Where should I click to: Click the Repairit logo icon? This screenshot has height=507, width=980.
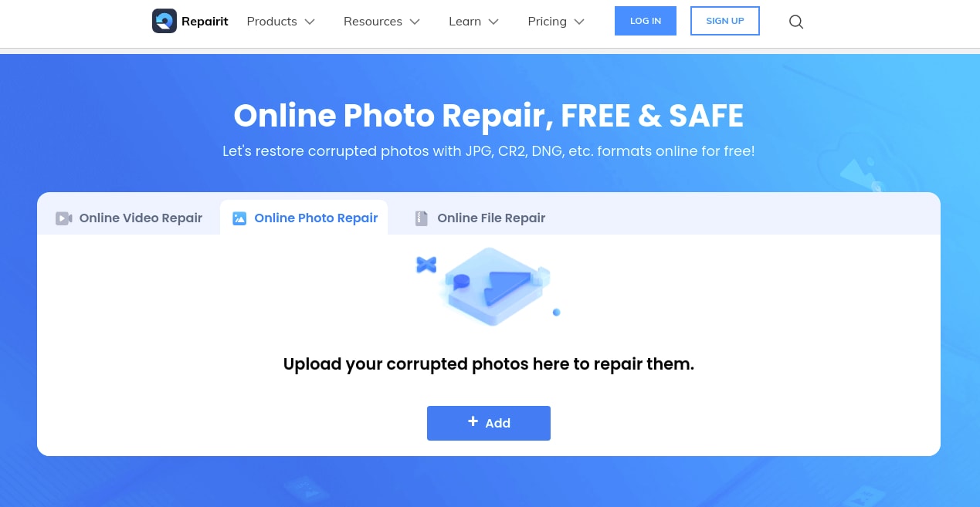pyautogui.click(x=164, y=21)
